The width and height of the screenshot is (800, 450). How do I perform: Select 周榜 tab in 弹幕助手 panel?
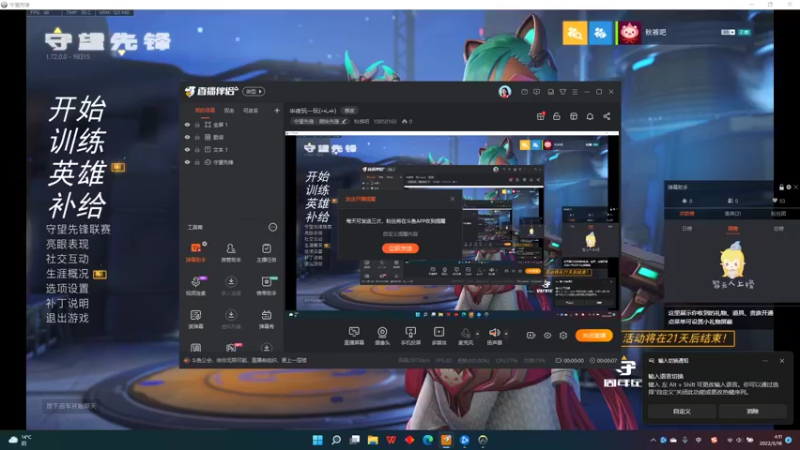point(733,229)
